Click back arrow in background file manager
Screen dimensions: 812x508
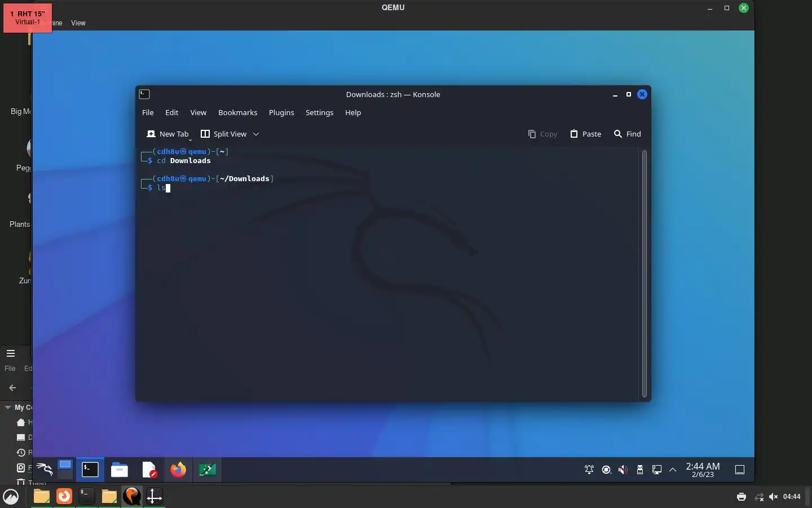[x=12, y=388]
